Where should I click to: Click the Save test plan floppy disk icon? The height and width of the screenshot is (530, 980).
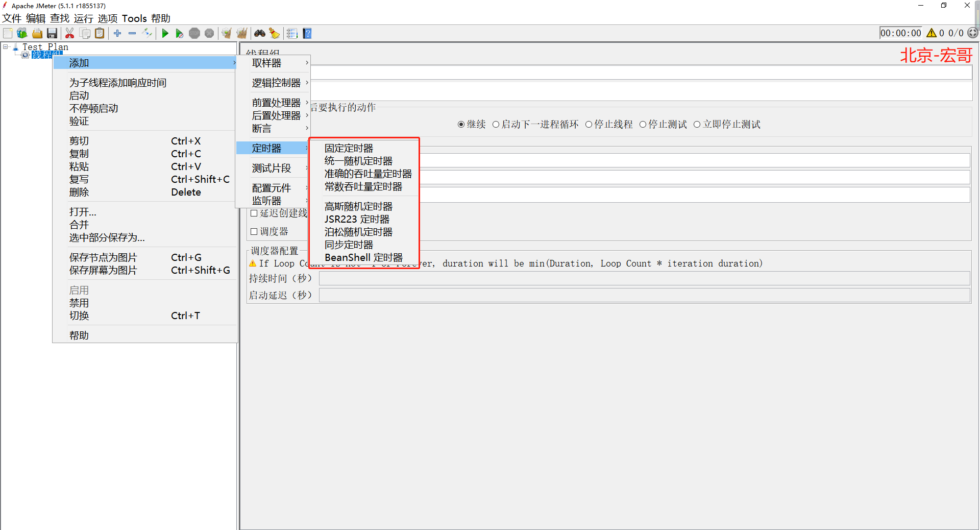(53, 33)
